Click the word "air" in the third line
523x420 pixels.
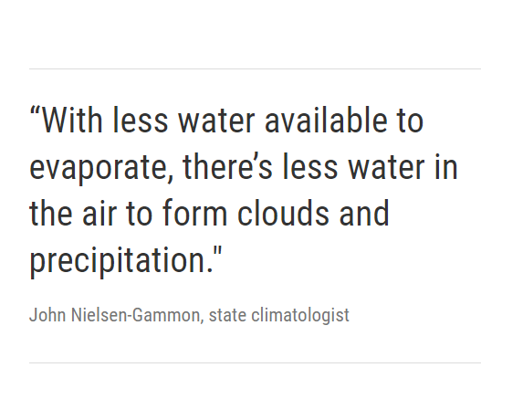[x=99, y=213]
